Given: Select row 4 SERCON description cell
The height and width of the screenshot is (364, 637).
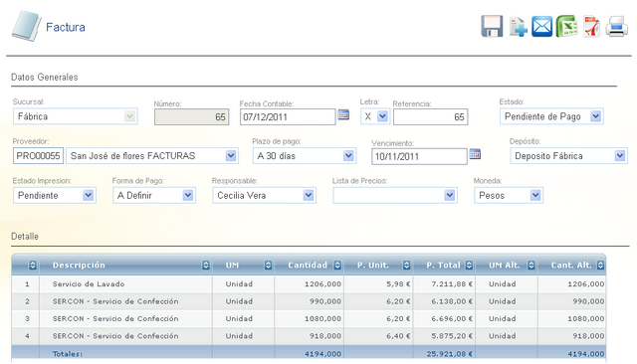Looking at the screenshot, I should pos(115,336).
